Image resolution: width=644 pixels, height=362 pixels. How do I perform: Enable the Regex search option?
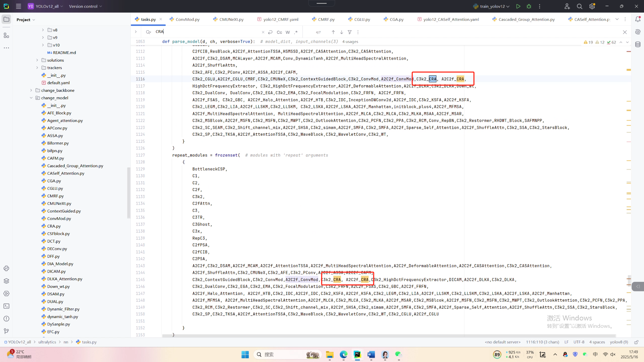296,32
